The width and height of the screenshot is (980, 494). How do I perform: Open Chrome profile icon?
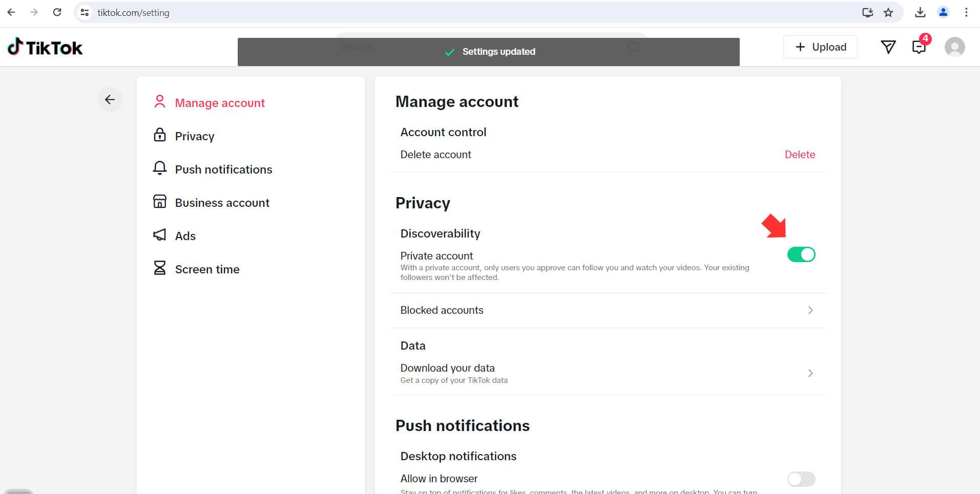point(943,12)
